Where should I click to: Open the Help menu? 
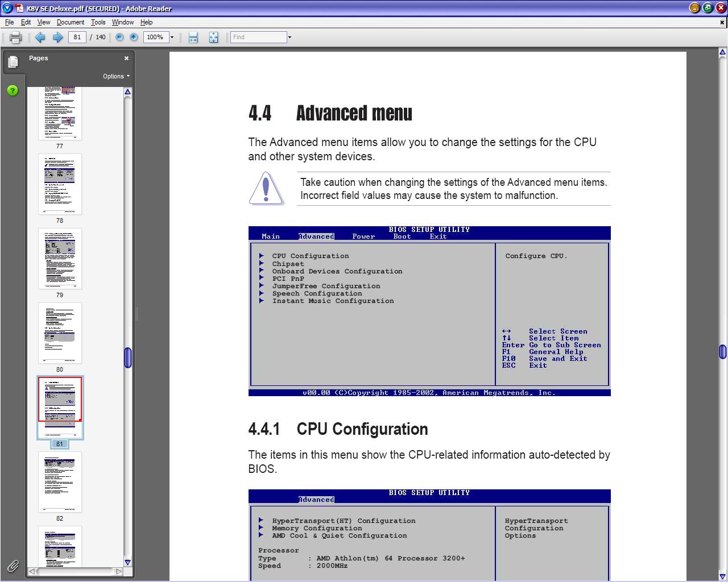point(146,22)
